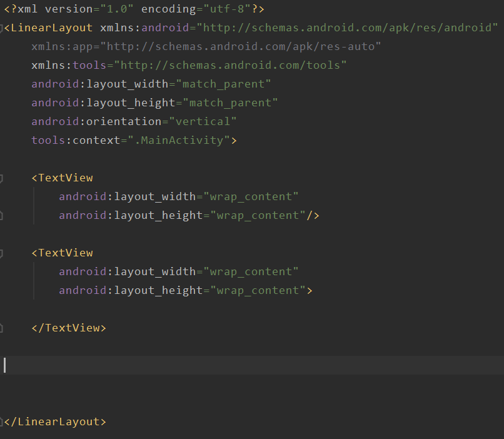Click the xmlns:tools schema URL

(x=230, y=65)
